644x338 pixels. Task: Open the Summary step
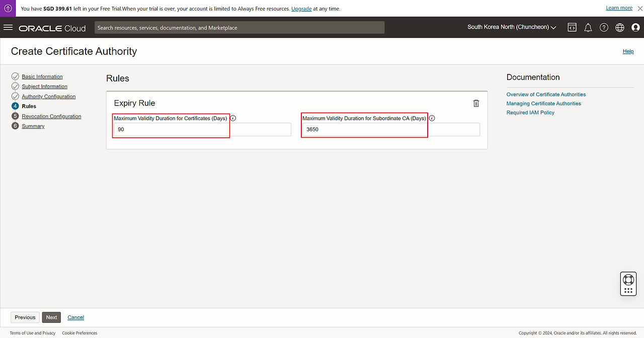click(x=33, y=126)
